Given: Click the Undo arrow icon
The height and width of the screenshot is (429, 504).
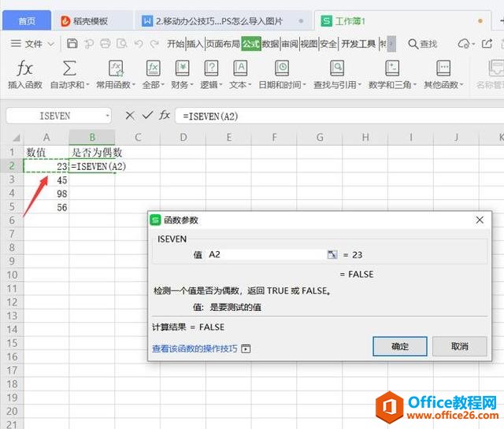Looking at the screenshot, I should tap(139, 43).
